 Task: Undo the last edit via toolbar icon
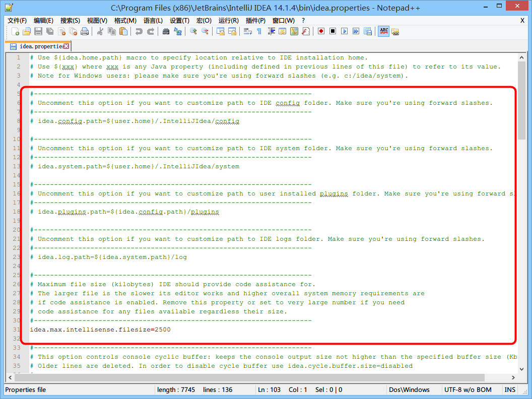(x=139, y=31)
